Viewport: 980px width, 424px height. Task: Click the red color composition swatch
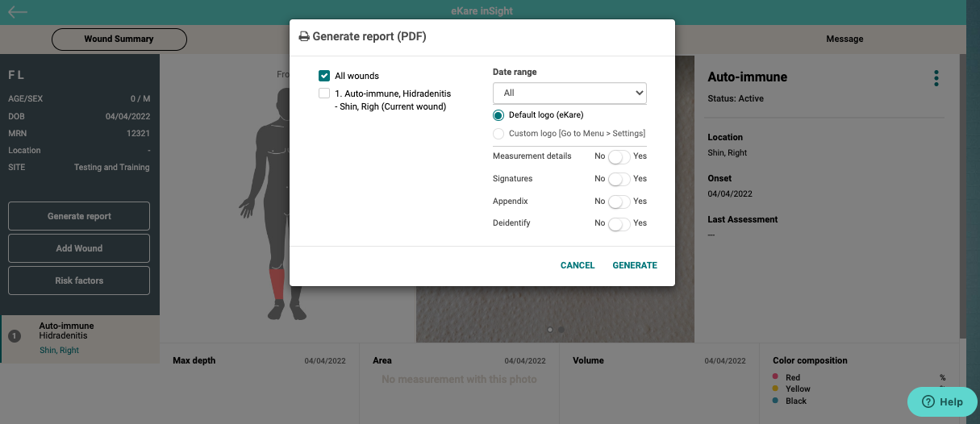tap(776, 377)
